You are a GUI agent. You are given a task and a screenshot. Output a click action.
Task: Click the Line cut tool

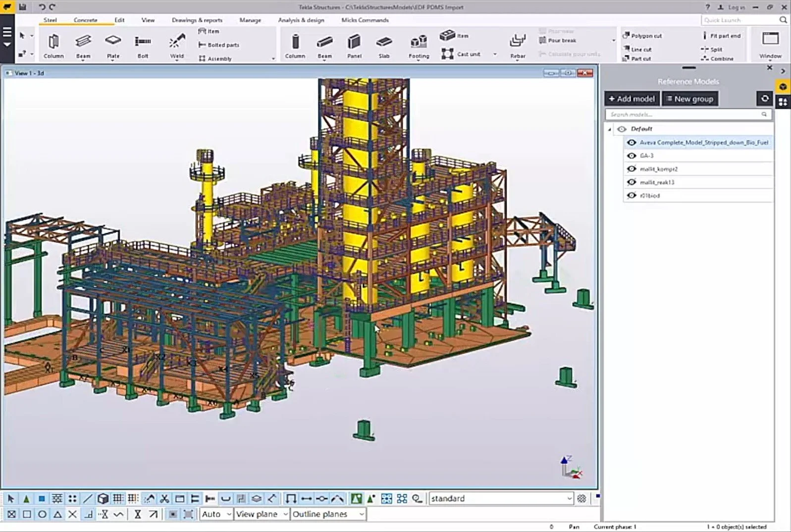[637, 49]
